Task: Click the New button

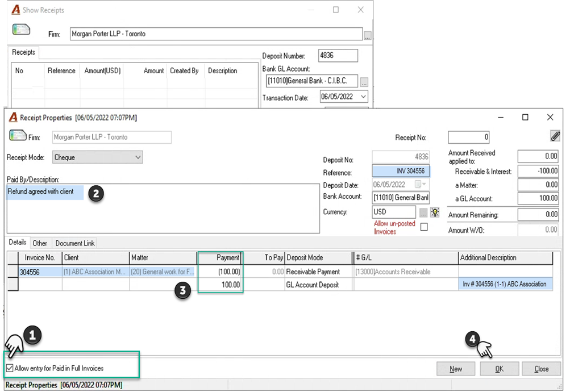Action: pyautogui.click(x=456, y=369)
